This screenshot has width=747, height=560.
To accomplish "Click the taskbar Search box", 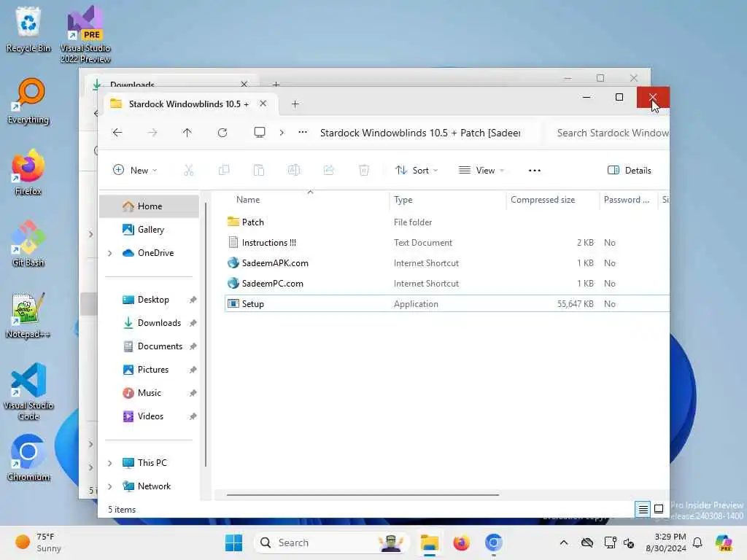I will click(x=332, y=542).
